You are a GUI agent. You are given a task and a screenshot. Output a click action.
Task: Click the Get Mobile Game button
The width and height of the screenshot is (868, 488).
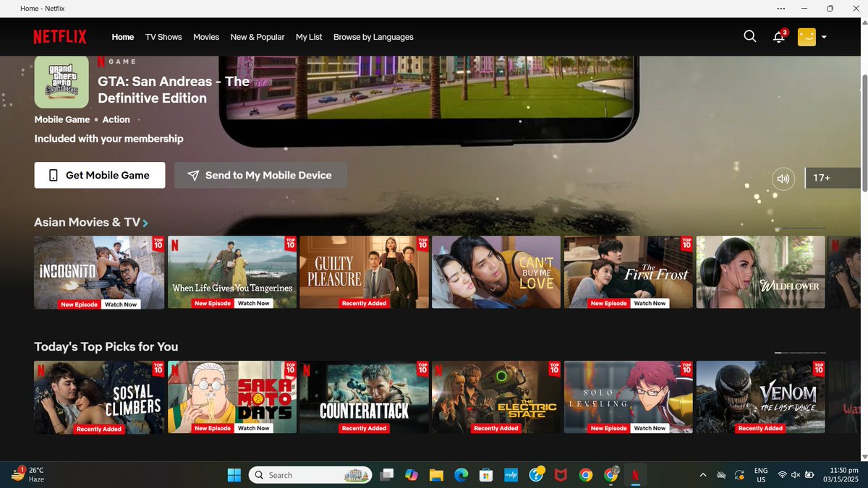coord(100,175)
